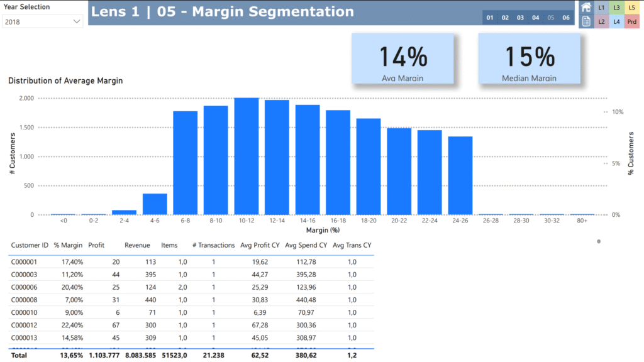Navigate to page 06 tab
Screen dimensions: 644x362
click(566, 18)
